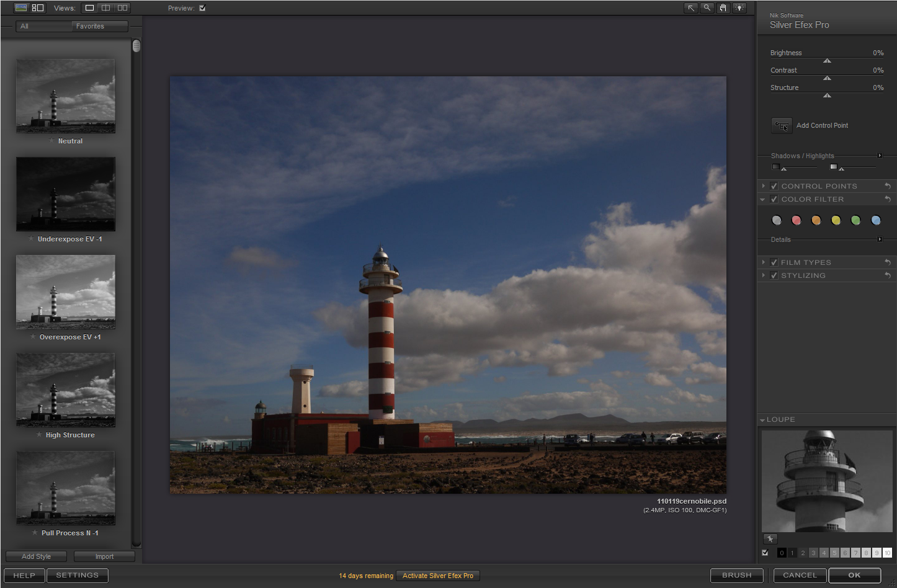Select the arrow pointer tool

[x=690, y=8]
